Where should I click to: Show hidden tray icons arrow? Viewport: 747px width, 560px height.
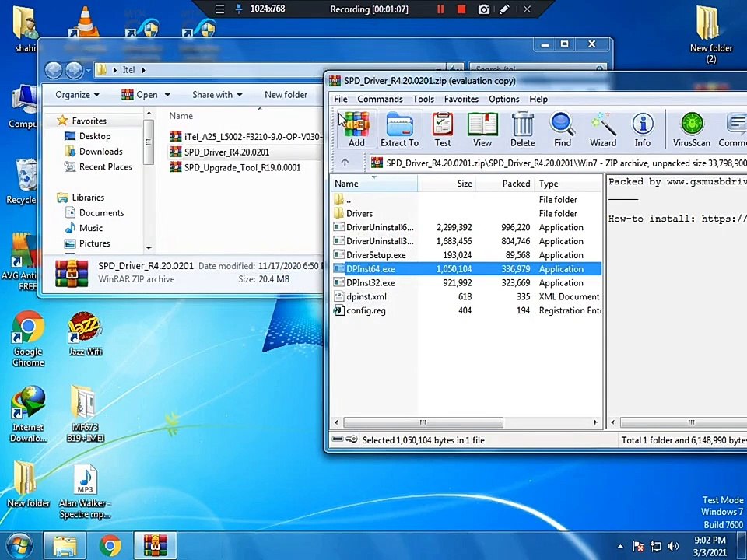(620, 546)
